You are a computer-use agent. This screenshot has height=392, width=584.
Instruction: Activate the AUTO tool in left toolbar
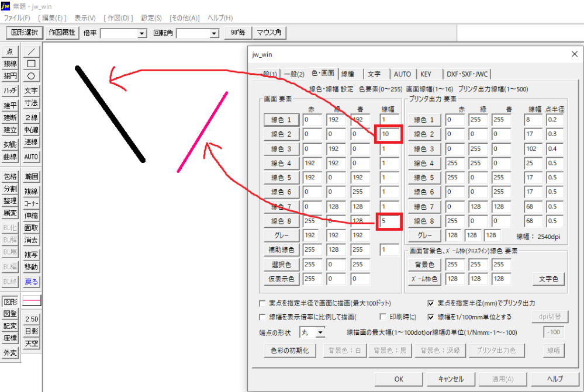coord(32,157)
